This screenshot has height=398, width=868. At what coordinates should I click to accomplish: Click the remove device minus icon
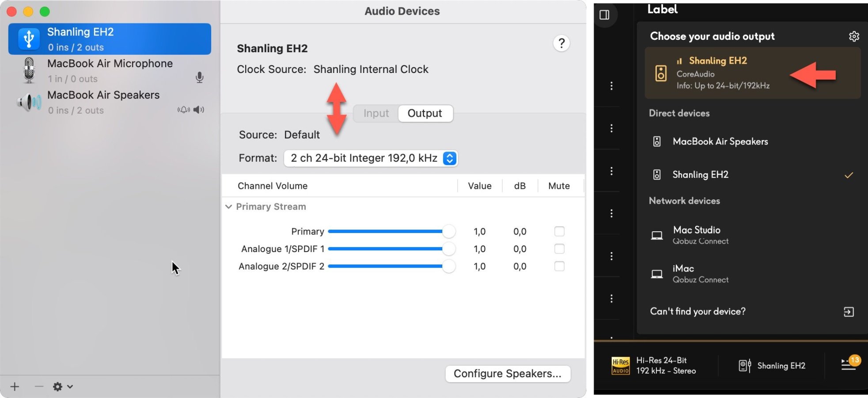point(39,387)
